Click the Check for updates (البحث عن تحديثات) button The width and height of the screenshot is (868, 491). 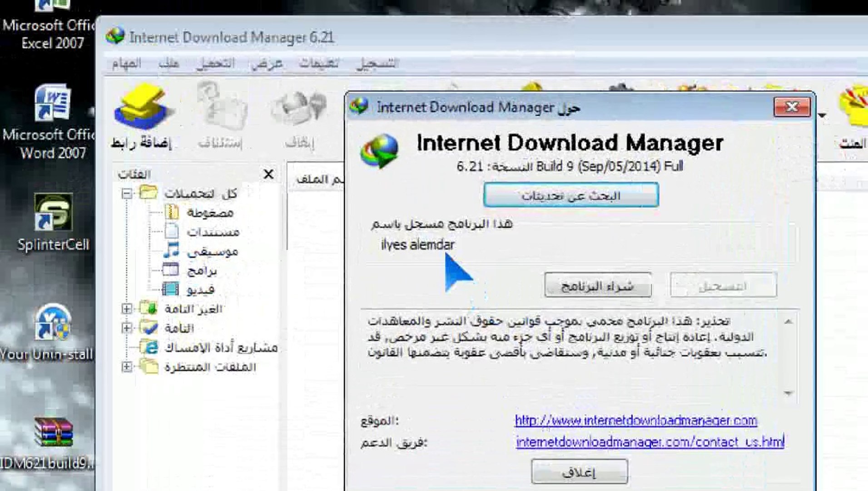click(x=571, y=195)
